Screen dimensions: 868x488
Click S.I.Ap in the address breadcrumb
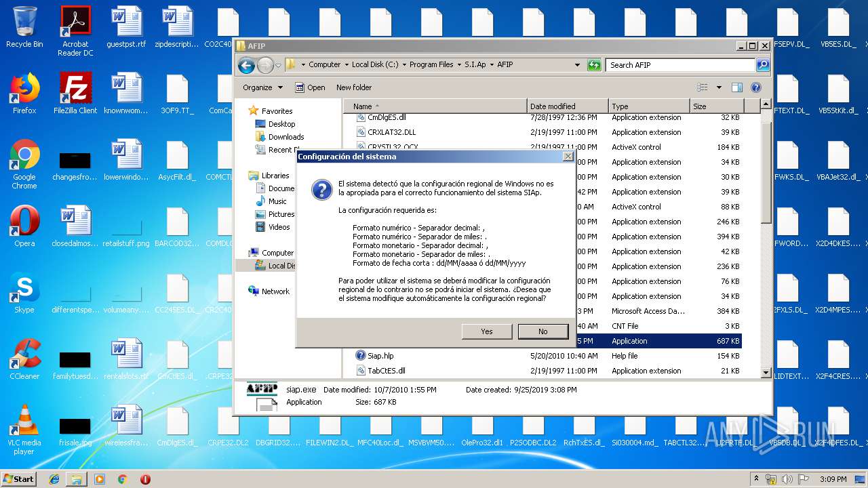click(x=475, y=65)
